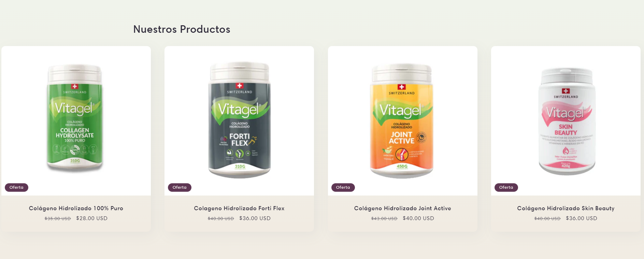The height and width of the screenshot is (259, 644).
Task: Click Oferta badge on Joint Active card
Action: tap(343, 187)
